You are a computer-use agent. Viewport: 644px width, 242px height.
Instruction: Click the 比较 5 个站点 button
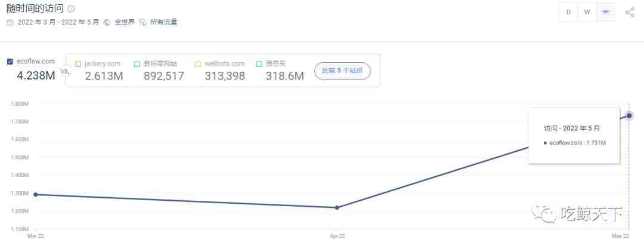[x=342, y=71]
